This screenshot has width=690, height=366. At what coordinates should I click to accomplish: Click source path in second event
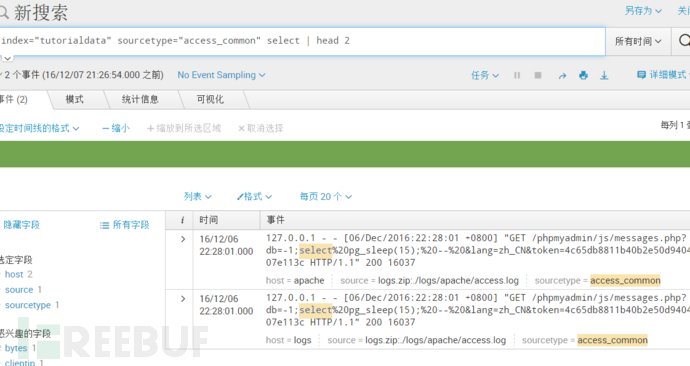tap(436, 340)
